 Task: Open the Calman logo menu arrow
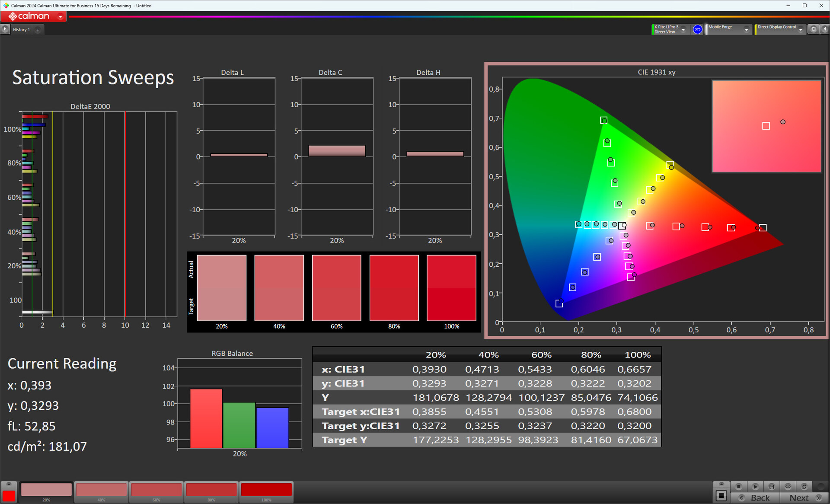pyautogui.click(x=61, y=16)
